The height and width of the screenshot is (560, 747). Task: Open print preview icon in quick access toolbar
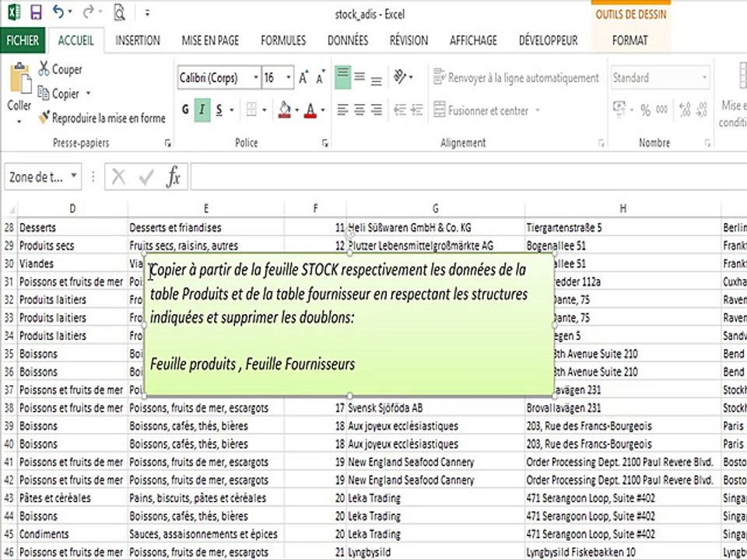pos(119,12)
